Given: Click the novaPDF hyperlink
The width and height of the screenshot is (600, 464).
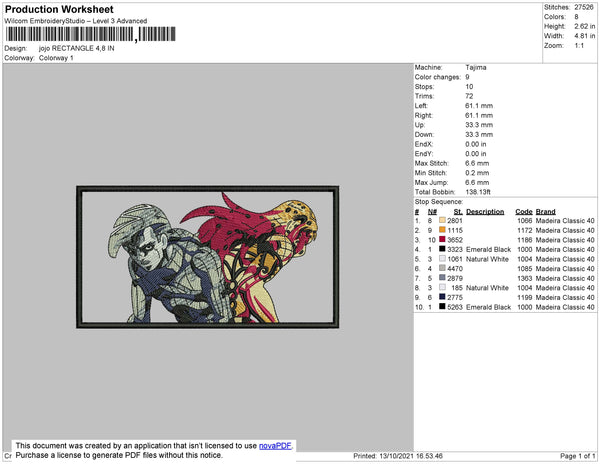Looking at the screenshot, I should (x=275, y=446).
